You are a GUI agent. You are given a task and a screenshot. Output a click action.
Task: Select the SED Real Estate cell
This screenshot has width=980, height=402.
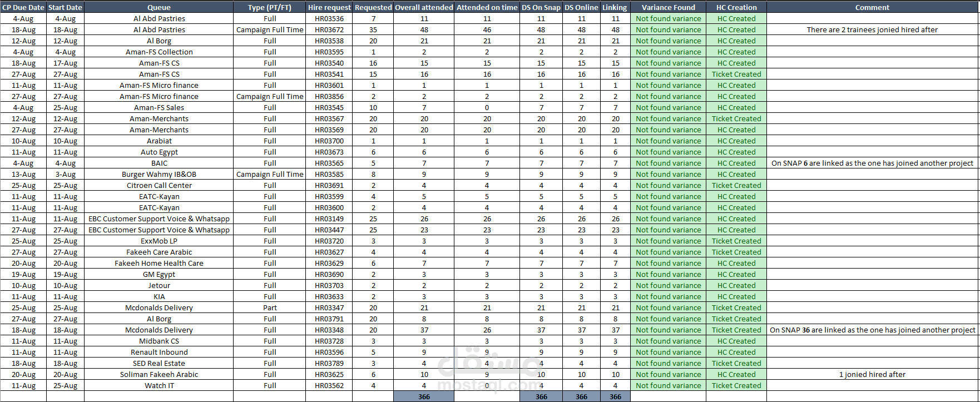click(159, 363)
